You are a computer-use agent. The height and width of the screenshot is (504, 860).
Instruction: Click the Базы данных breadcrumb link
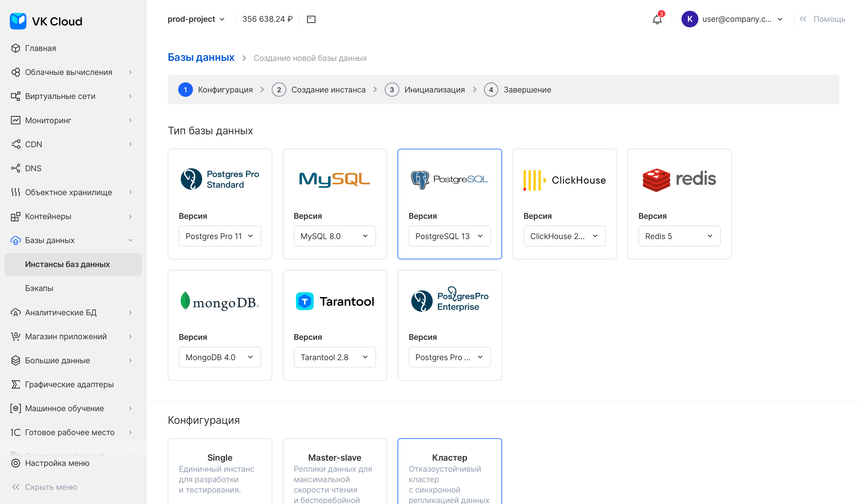pos(201,57)
